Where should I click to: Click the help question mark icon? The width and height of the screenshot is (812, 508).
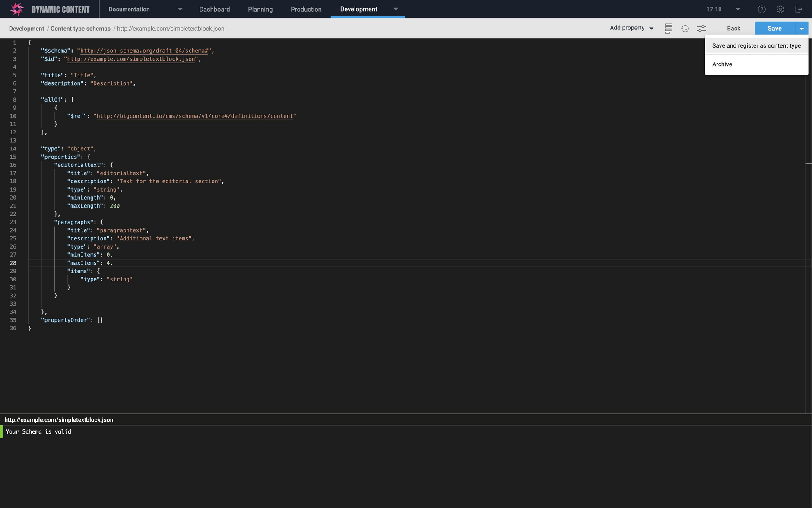[761, 9]
